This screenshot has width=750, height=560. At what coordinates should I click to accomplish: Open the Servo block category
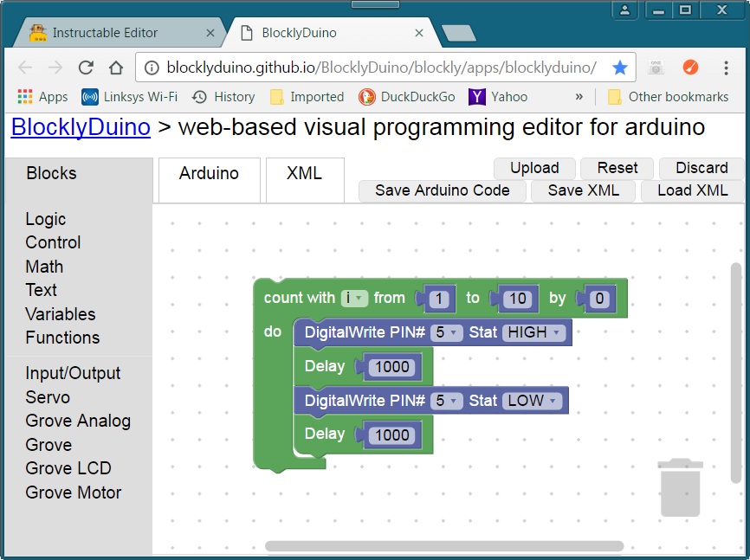click(x=48, y=397)
